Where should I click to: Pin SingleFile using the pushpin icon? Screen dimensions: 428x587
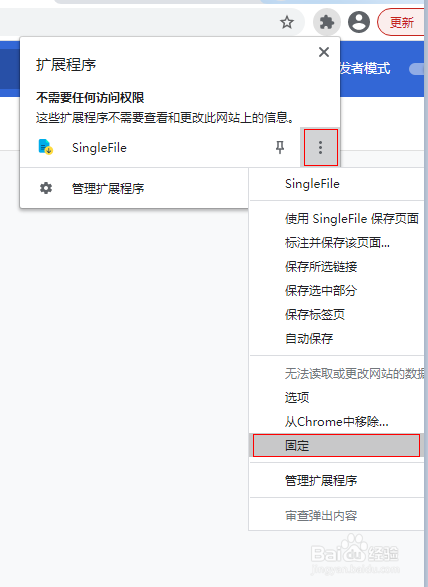280,147
